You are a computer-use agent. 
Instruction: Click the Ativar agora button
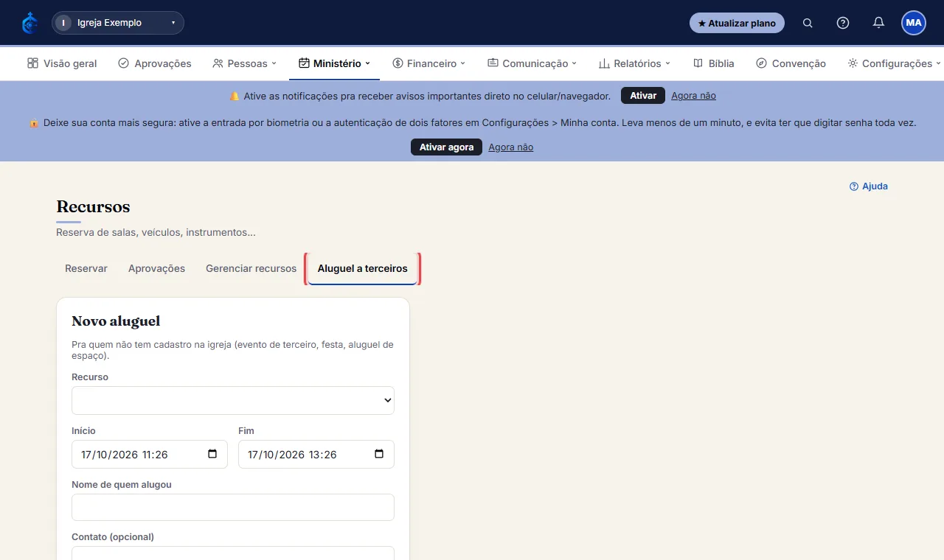pyautogui.click(x=446, y=147)
